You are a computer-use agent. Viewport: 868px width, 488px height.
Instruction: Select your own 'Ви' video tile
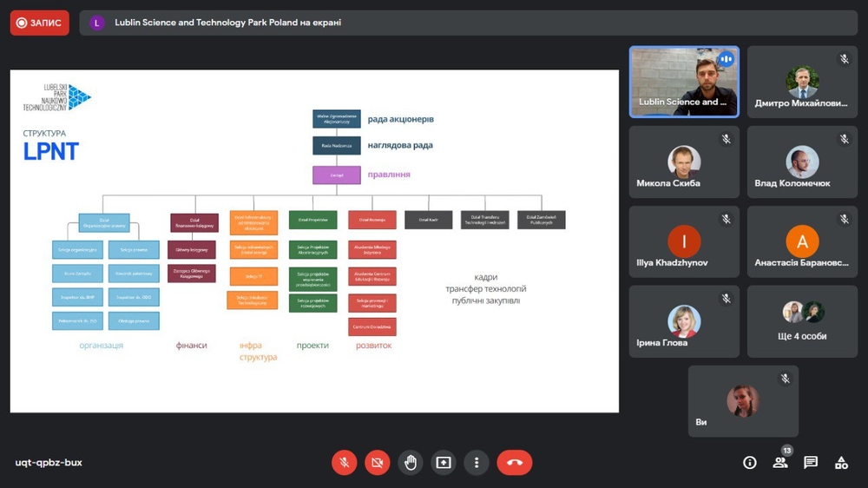(743, 401)
